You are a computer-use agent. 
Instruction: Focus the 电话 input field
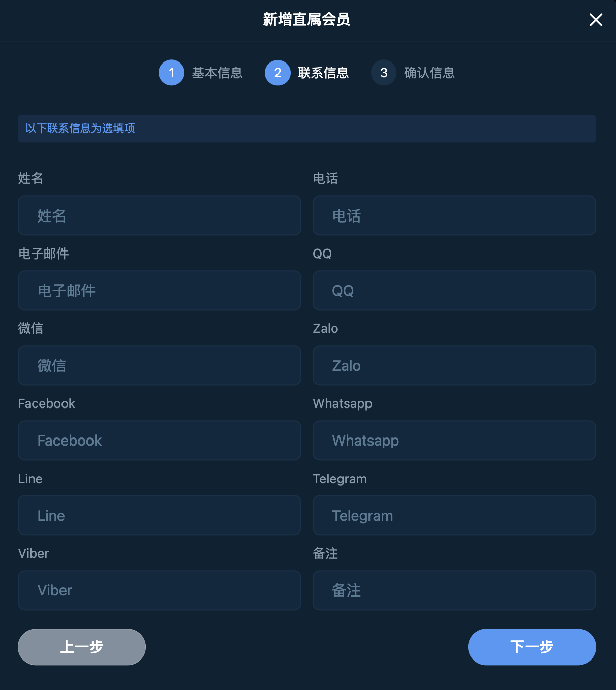coord(454,215)
